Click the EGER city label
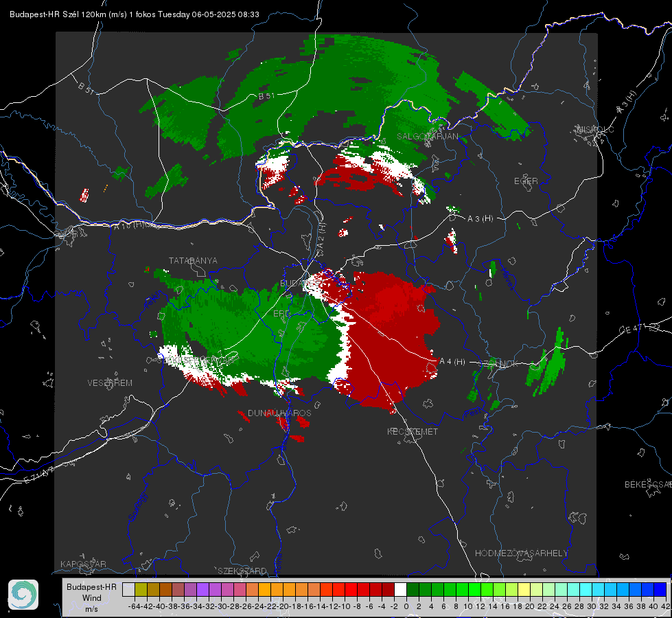The height and width of the screenshot is (618, 672). pos(526,181)
